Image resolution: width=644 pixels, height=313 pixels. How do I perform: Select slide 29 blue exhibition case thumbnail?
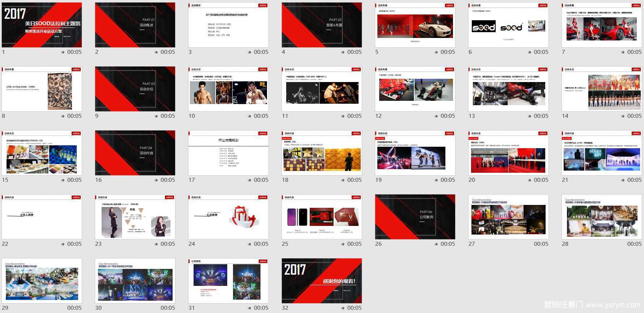point(42,281)
